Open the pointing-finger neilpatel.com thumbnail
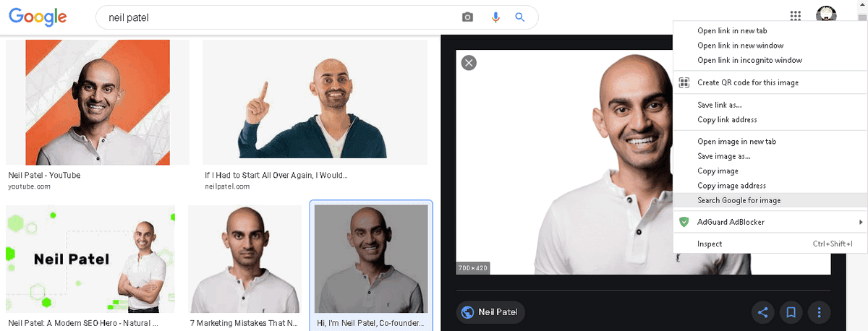Image resolution: width=868 pixels, height=331 pixels. click(x=315, y=102)
